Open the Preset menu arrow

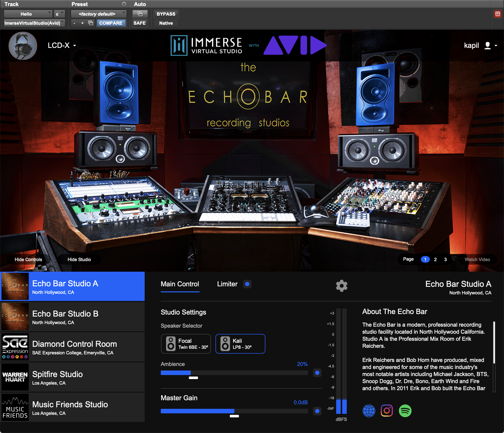[124, 4]
